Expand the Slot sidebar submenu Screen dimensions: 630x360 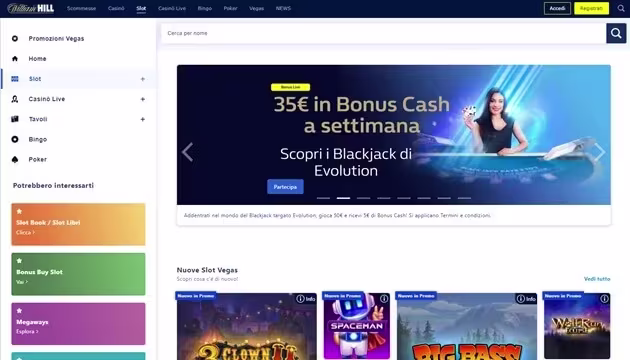pos(143,79)
